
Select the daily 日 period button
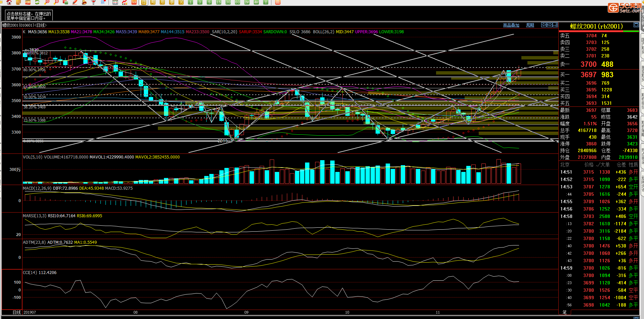pyautogui.click(x=143, y=2)
